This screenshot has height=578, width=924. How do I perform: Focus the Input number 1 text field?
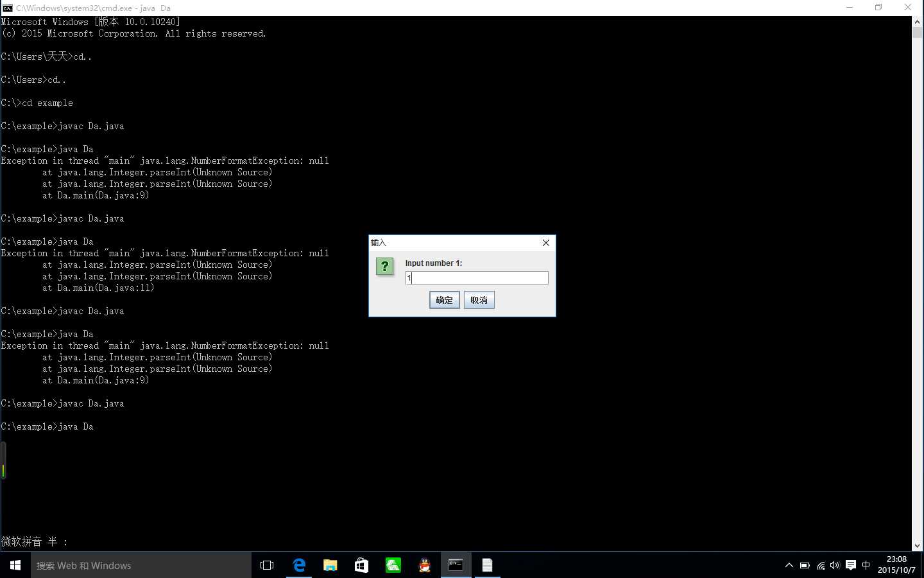pyautogui.click(x=477, y=277)
